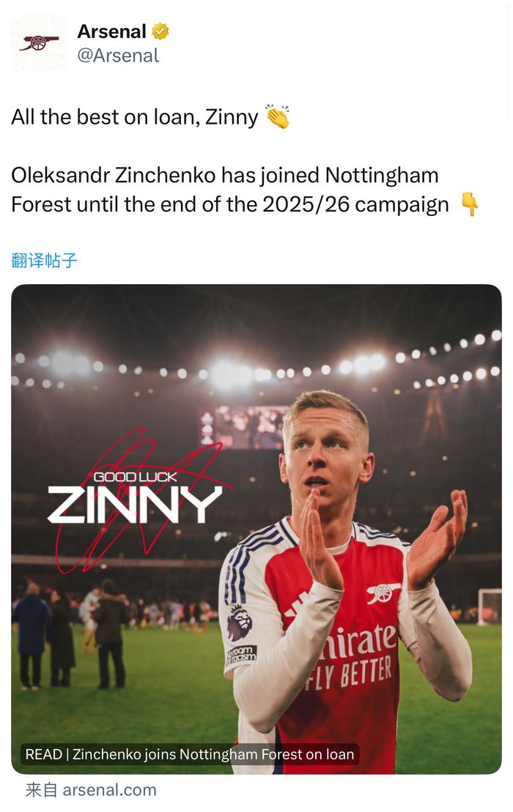
Task: Click the clapping hands emoji
Action: pyautogui.click(x=278, y=117)
